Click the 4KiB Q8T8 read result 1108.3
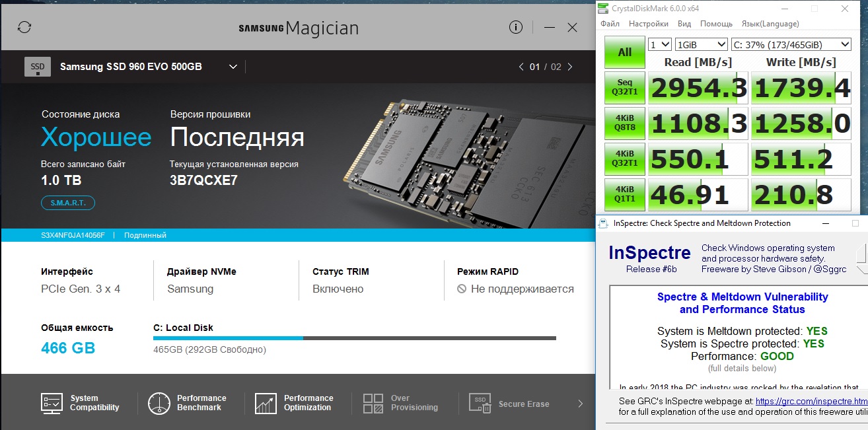 [x=698, y=124]
